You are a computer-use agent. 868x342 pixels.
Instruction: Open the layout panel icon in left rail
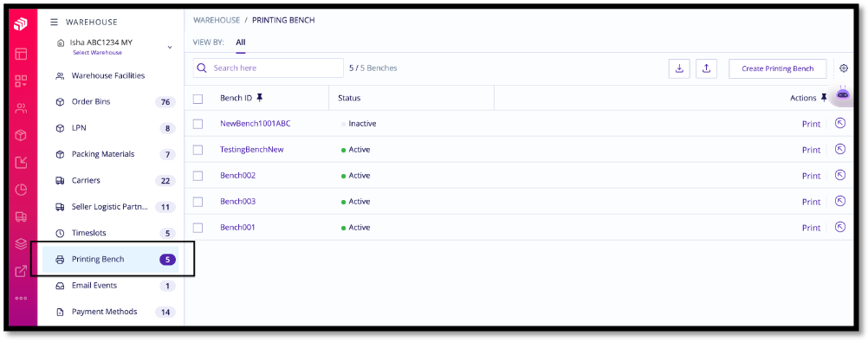pos(21,55)
